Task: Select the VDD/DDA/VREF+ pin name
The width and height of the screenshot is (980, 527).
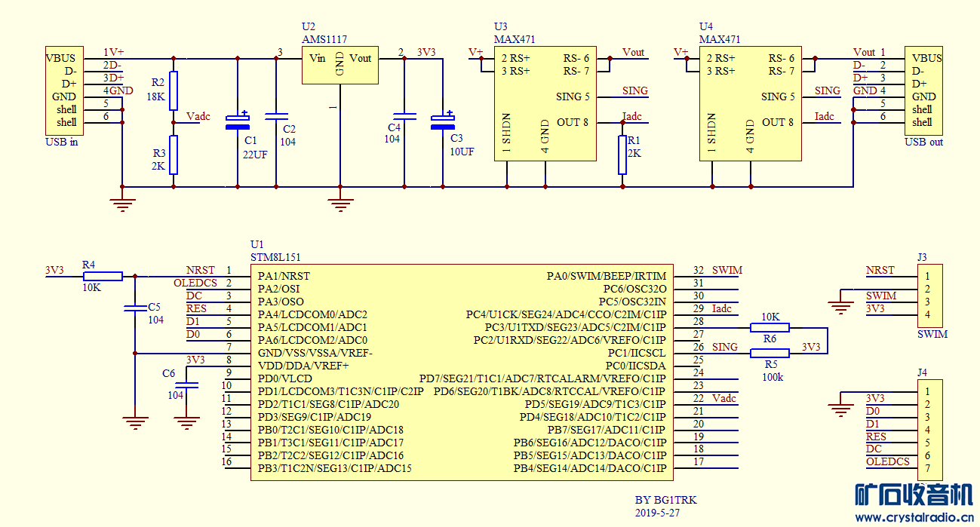Action: 303,366
